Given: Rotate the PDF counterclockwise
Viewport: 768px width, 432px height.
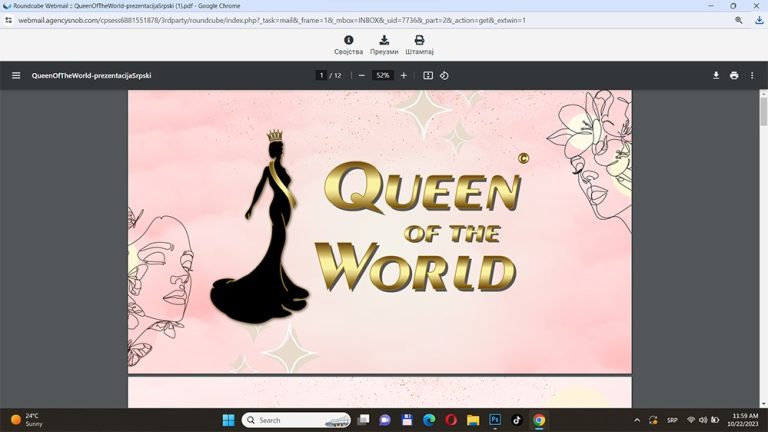Looking at the screenshot, I should click(444, 75).
